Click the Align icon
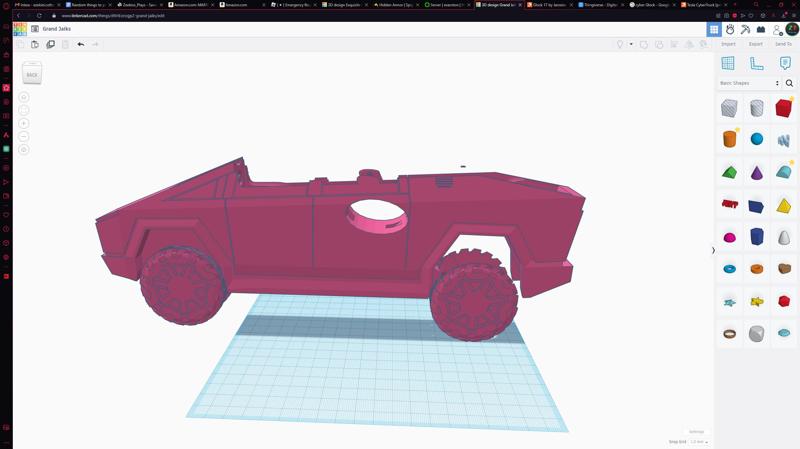 point(674,44)
